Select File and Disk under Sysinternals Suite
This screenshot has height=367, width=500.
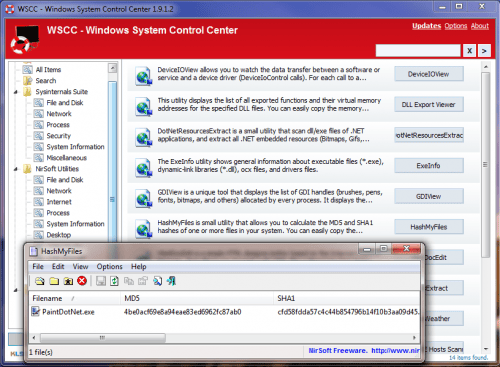pyautogui.click(x=65, y=103)
